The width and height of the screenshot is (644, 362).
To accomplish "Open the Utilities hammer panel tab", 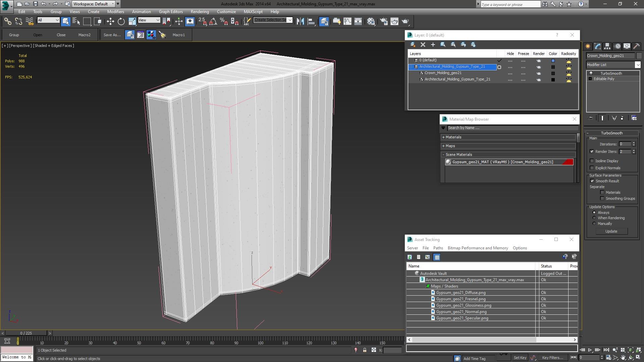I will pyautogui.click(x=636, y=46).
